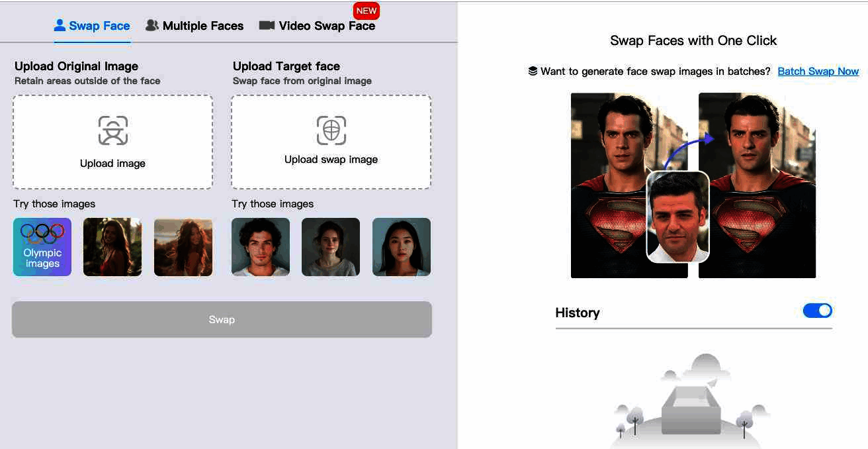Click the Swap Faces with One Click title

click(x=693, y=40)
